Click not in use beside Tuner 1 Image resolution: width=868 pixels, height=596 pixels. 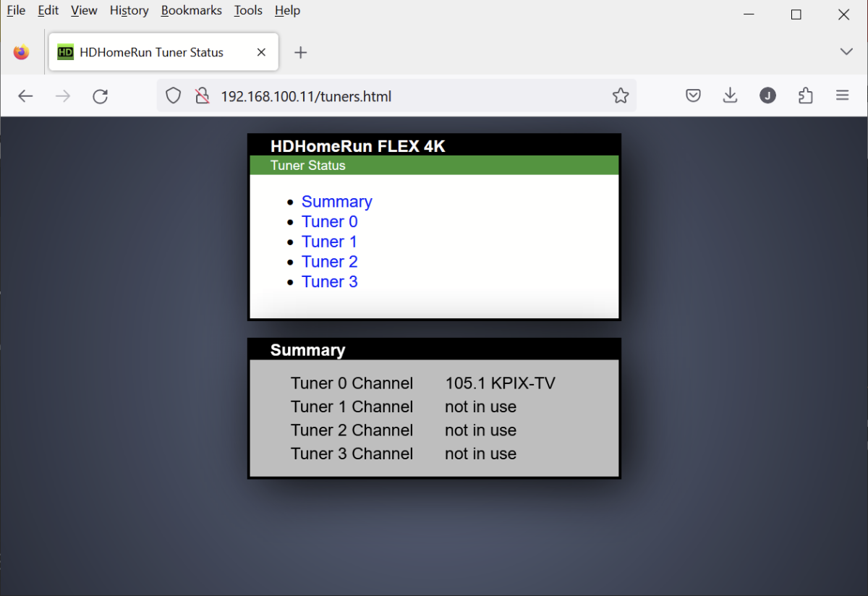481,407
